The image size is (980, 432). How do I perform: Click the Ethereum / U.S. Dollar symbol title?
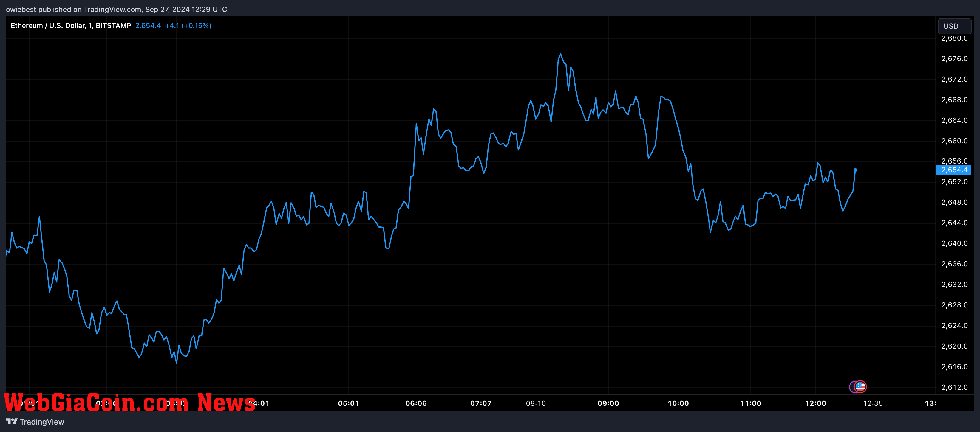click(71, 25)
